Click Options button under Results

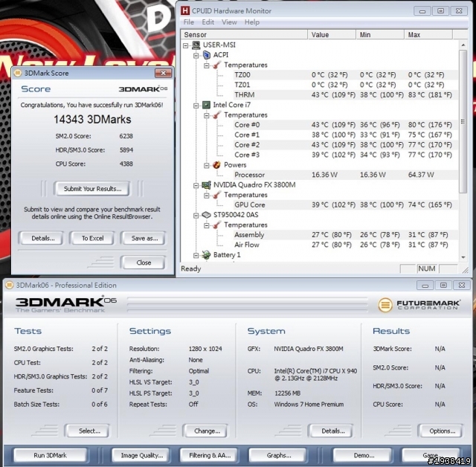(442, 431)
